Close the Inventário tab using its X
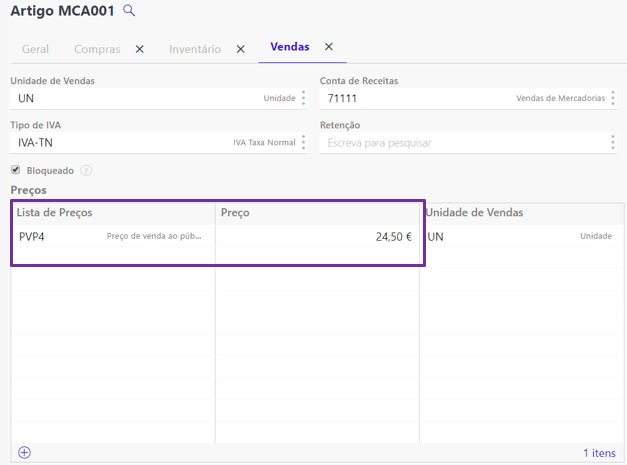 pos(240,49)
